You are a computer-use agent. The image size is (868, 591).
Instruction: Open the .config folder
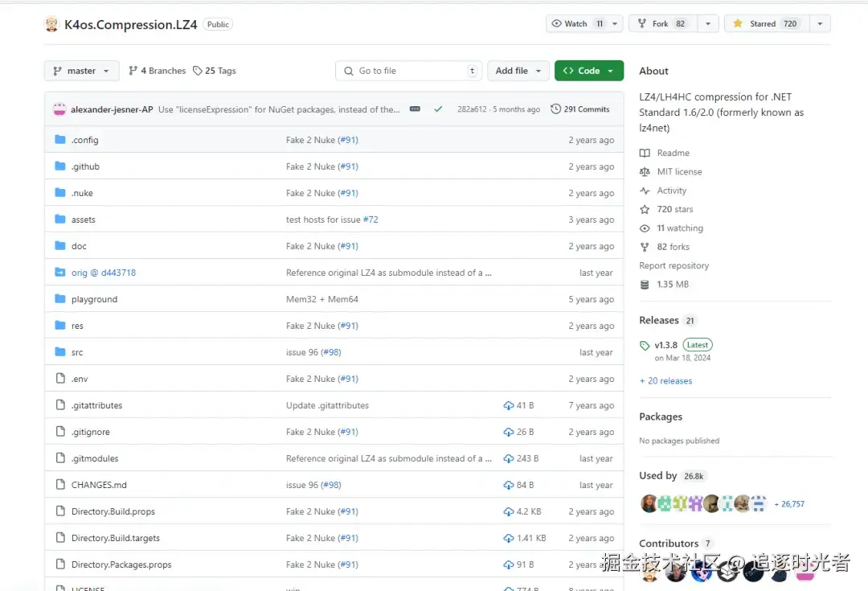tap(84, 140)
